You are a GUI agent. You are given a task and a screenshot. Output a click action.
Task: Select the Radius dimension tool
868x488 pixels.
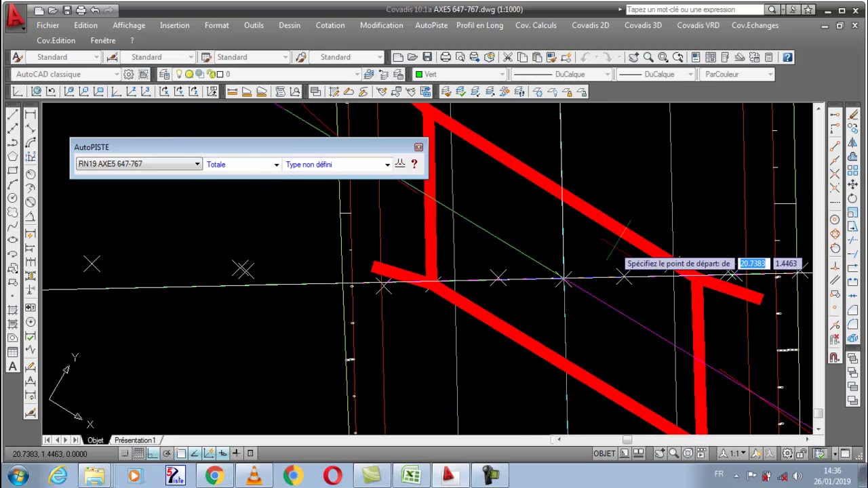pyautogui.click(x=31, y=174)
